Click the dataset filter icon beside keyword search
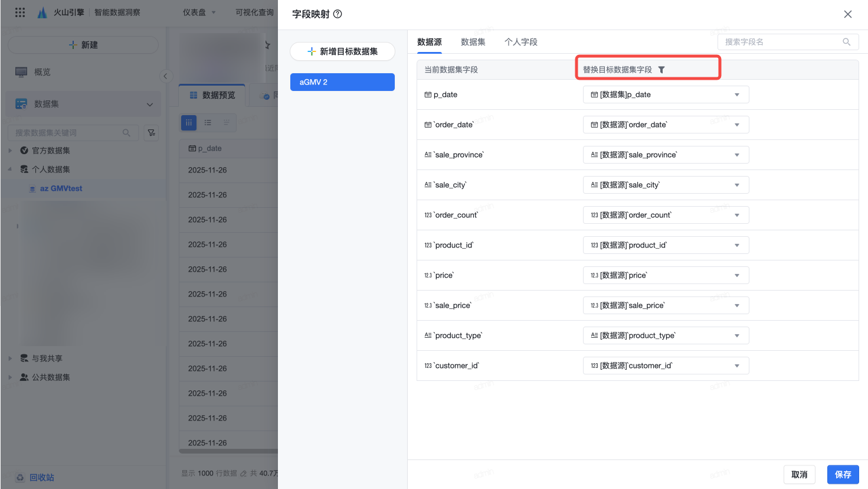Image resolution: width=868 pixels, height=489 pixels. tap(152, 133)
